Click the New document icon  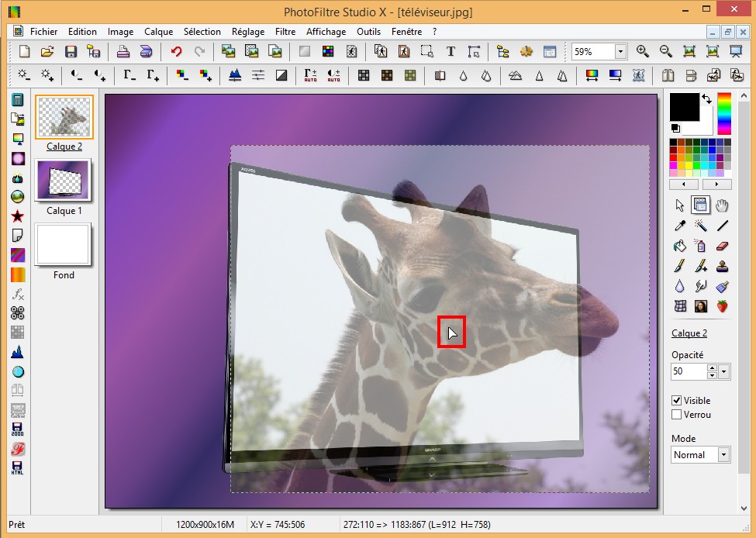[x=24, y=51]
